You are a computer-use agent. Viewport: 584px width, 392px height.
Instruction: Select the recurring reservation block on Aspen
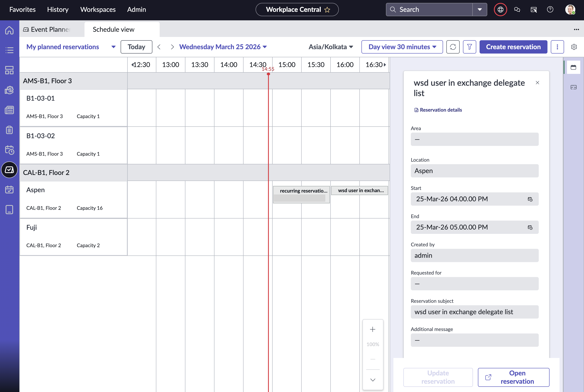point(301,194)
